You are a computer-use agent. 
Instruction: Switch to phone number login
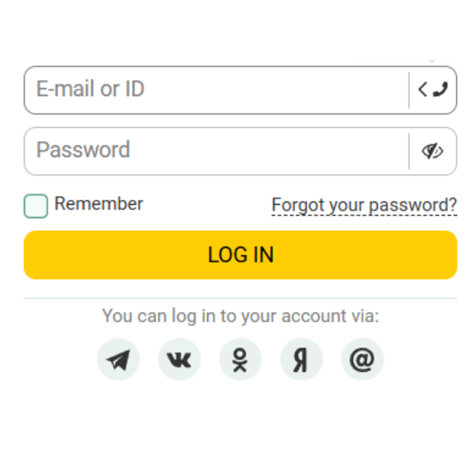point(432,90)
